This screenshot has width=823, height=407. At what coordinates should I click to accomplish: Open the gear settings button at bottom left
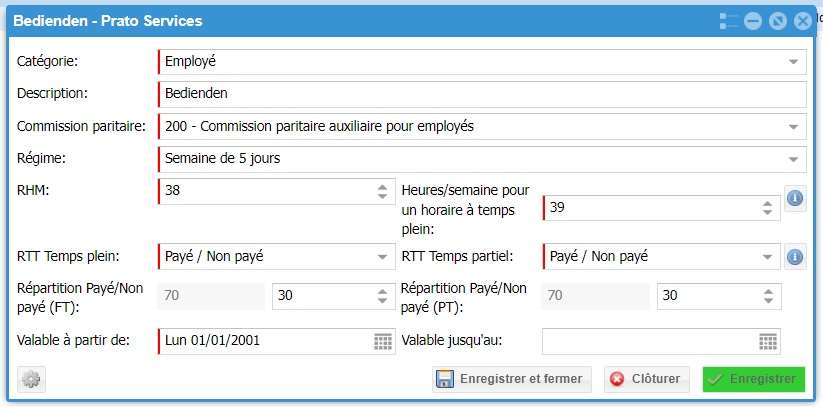(x=31, y=379)
